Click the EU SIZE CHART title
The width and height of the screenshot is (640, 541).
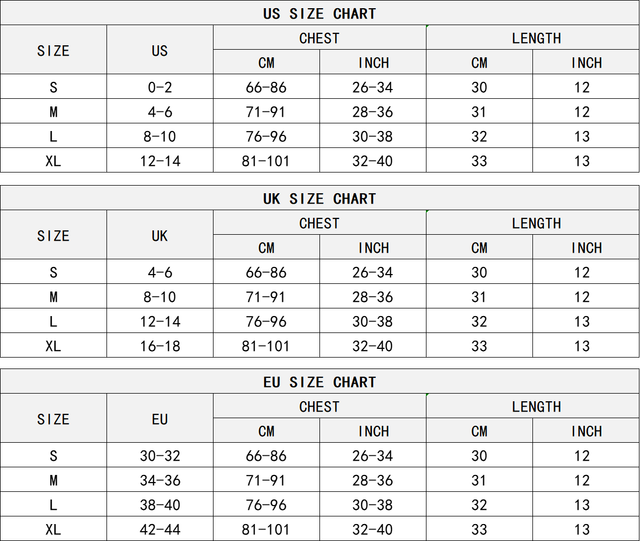click(x=320, y=382)
